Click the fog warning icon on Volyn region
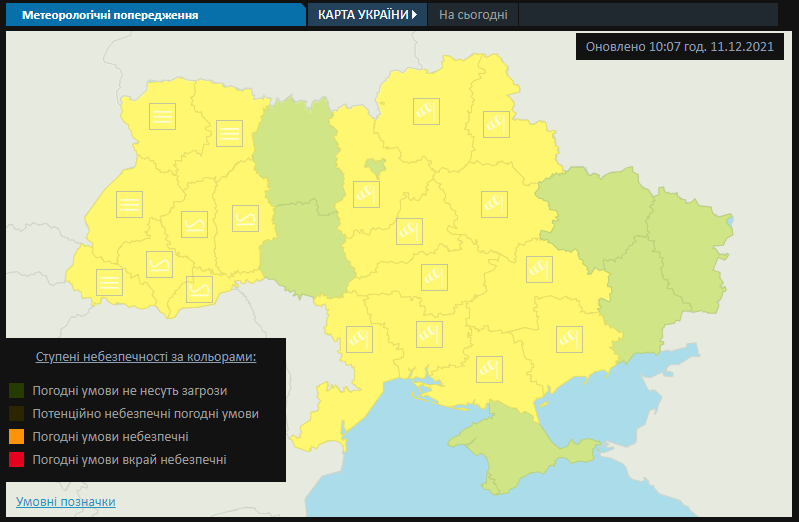This screenshot has width=799, height=522. click(162, 116)
